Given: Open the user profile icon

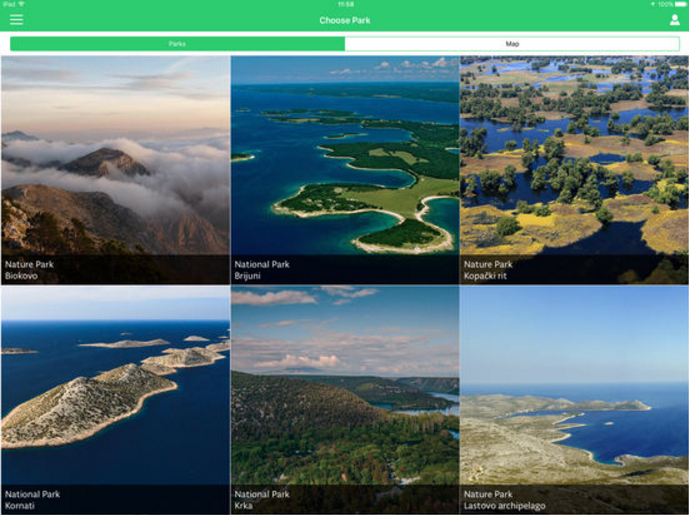Looking at the screenshot, I should (x=675, y=20).
